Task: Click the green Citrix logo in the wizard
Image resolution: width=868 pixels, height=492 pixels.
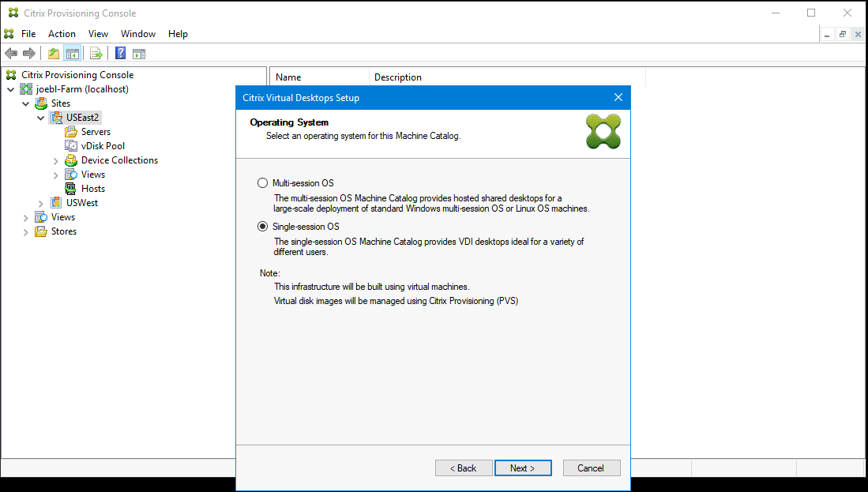Action: [x=603, y=131]
